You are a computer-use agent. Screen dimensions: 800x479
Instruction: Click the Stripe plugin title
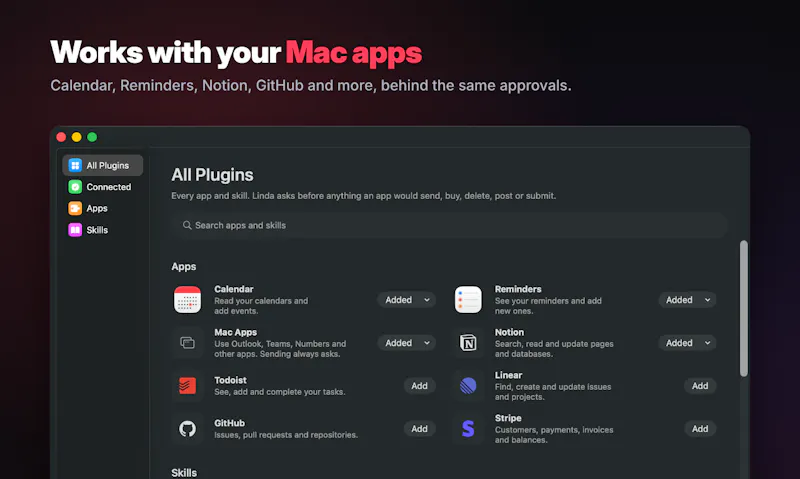point(508,418)
